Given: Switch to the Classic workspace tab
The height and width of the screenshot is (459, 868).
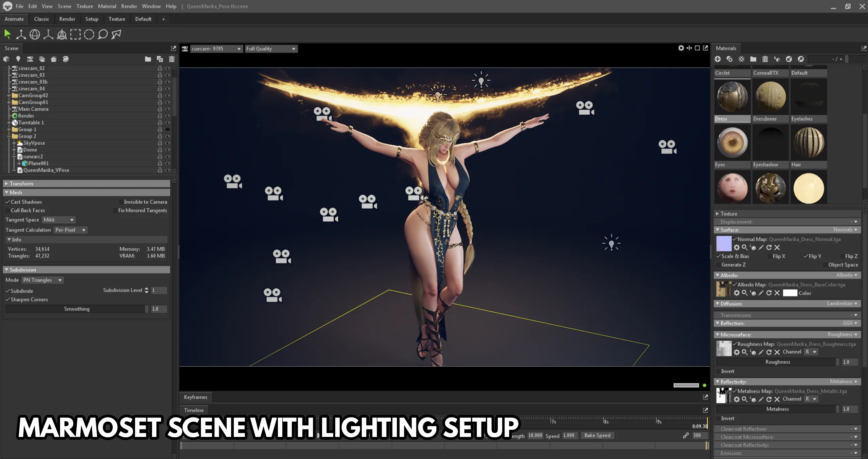Looking at the screenshot, I should click(x=41, y=19).
